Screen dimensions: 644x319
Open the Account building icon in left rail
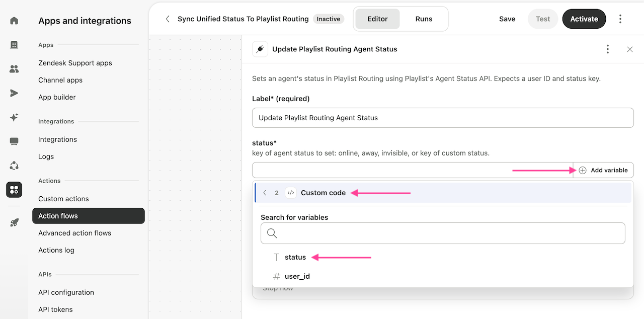click(14, 45)
